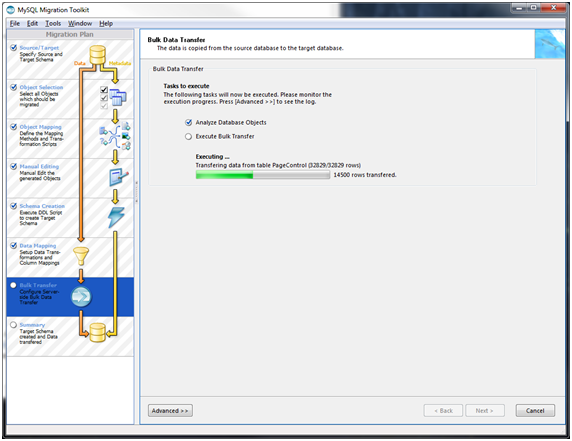The image size is (572, 441).
Task: Click the Next > button
Action: 485,411
